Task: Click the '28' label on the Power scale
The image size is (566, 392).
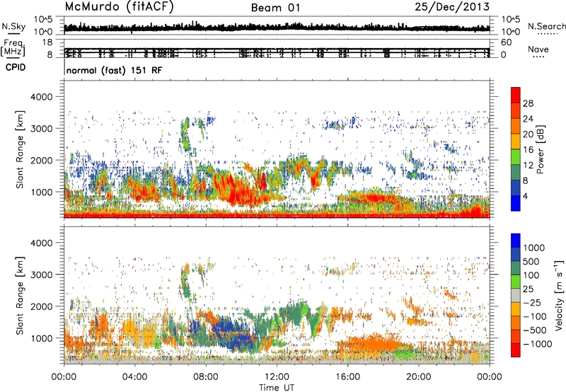Action: [528, 103]
